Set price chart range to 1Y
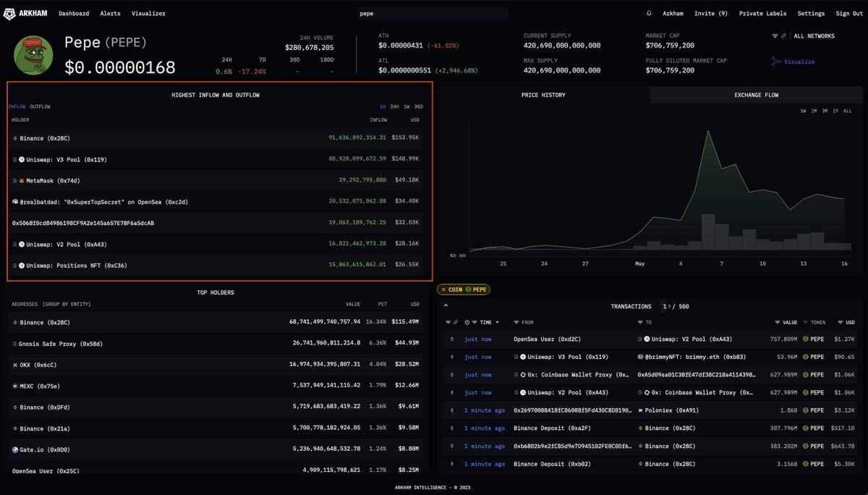The width and height of the screenshot is (868, 495). coord(836,111)
